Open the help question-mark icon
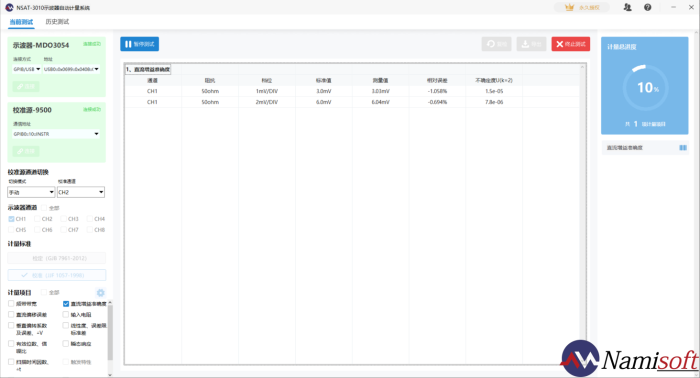The width and height of the screenshot is (700, 378). 647,7
